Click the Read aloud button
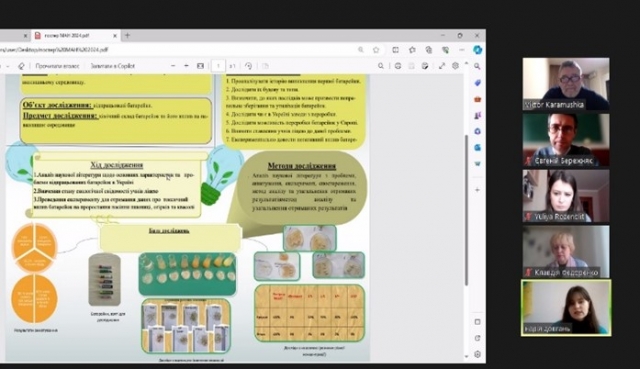Viewport: 640px width, 369px height. tap(57, 66)
